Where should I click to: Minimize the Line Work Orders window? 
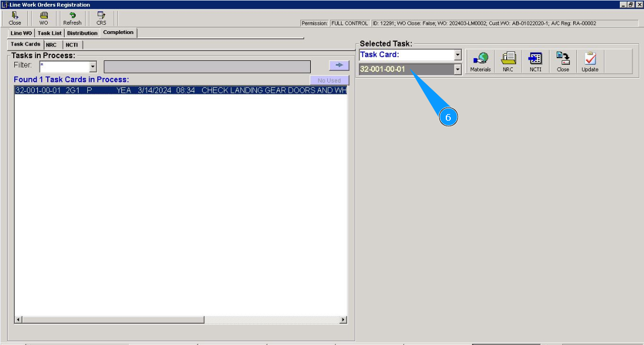[623, 4]
